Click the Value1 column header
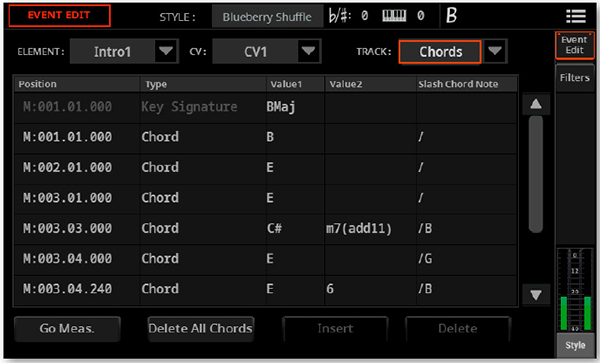600x363 pixels. pyautogui.click(x=295, y=84)
